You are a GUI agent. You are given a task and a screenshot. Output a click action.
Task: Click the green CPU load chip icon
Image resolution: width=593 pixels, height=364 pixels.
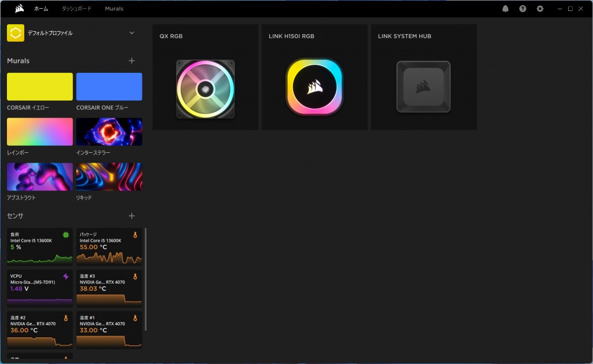66,235
